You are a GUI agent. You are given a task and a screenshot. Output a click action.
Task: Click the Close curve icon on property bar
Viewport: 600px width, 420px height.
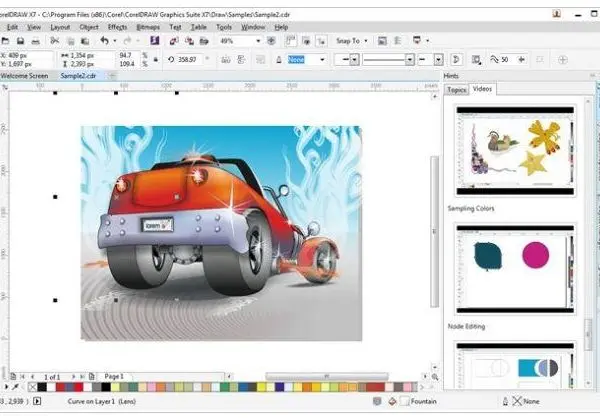tap(456, 60)
